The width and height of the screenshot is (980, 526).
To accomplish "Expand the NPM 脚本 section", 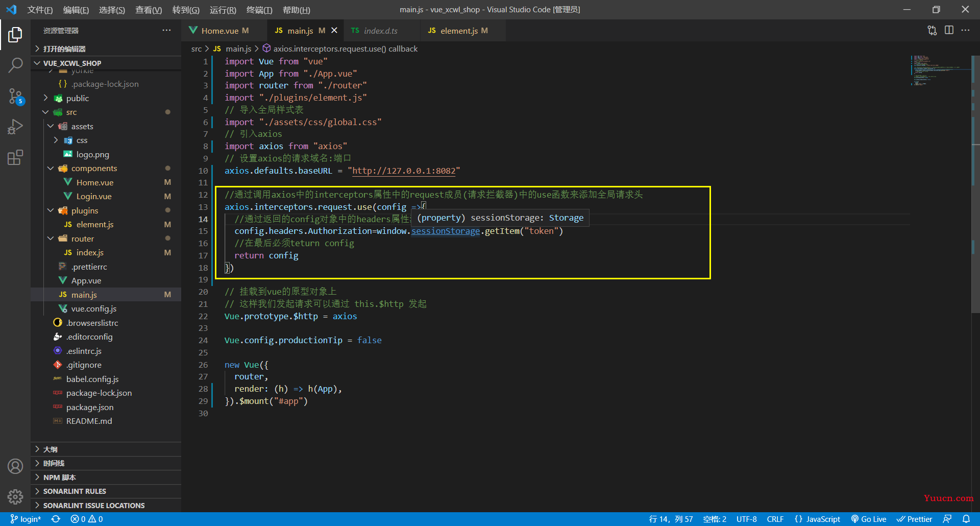I will coord(106,477).
